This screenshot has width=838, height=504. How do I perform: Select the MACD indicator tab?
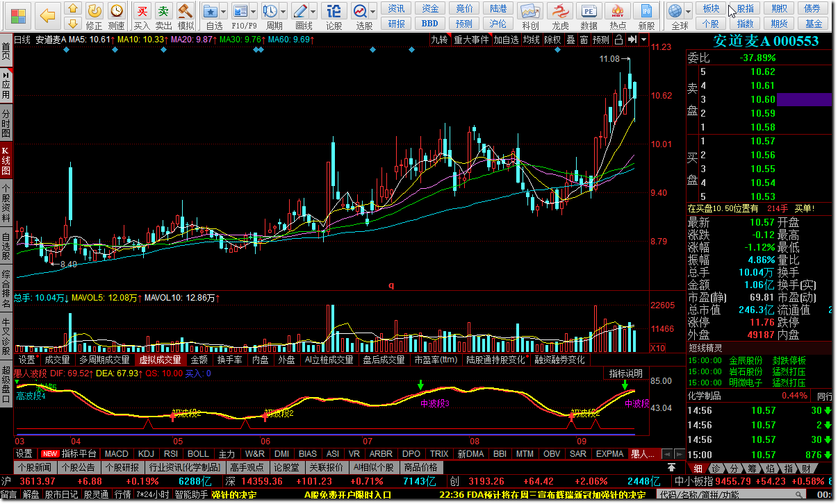(x=117, y=454)
